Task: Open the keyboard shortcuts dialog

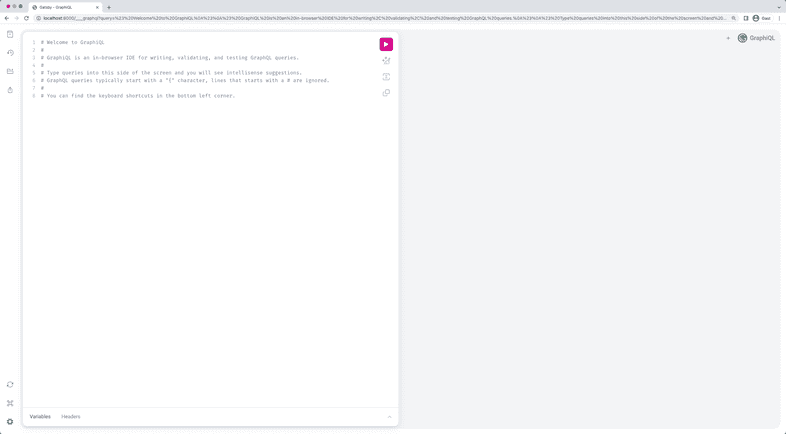Action: pos(10,403)
